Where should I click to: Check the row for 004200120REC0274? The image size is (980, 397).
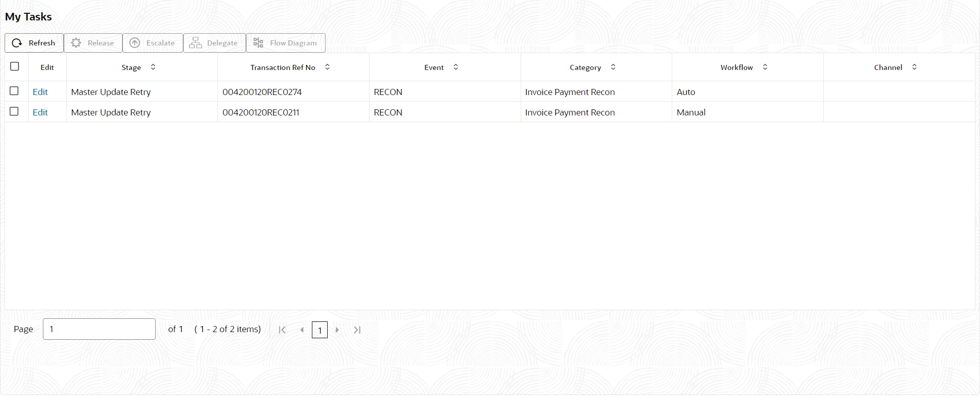(x=14, y=91)
